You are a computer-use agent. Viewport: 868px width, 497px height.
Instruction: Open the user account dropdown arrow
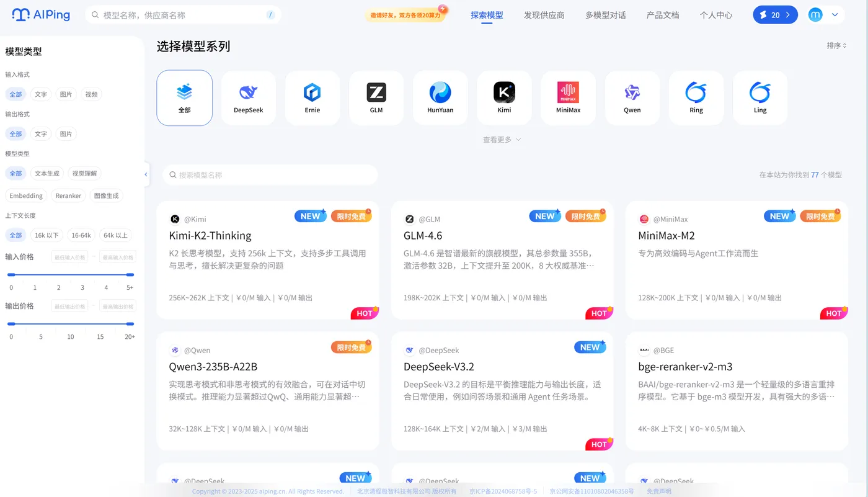835,14
